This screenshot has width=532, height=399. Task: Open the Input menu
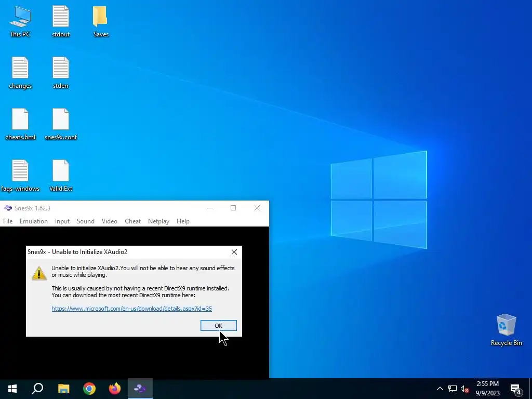[62, 221]
